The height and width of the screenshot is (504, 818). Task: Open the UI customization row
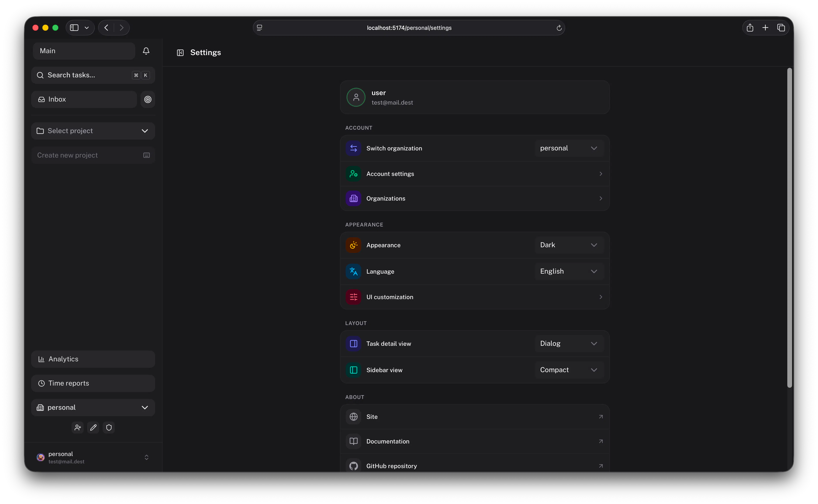point(475,297)
